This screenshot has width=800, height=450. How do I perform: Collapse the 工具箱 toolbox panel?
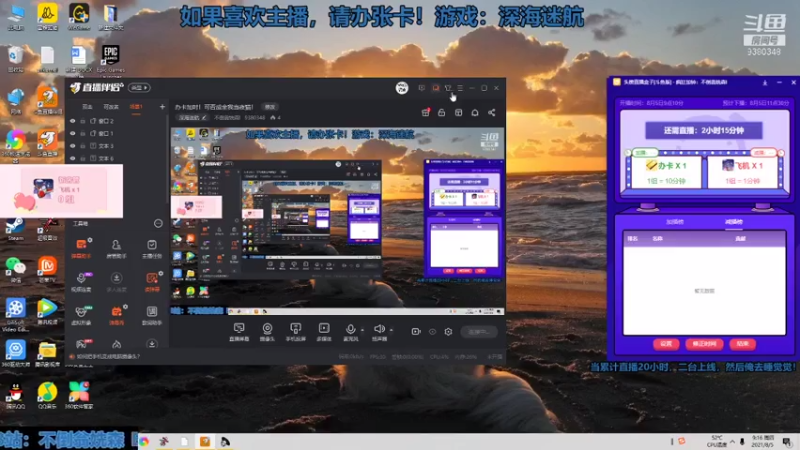point(158,223)
